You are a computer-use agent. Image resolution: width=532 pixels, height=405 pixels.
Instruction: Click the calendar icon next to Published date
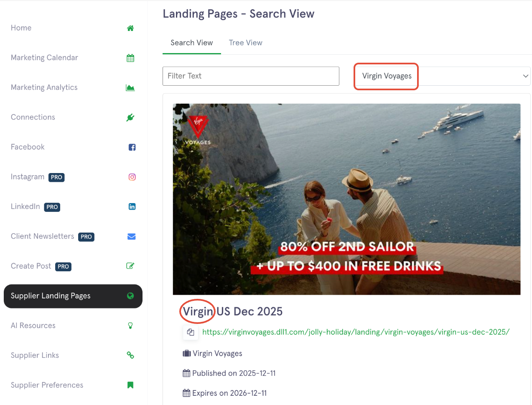coord(186,373)
